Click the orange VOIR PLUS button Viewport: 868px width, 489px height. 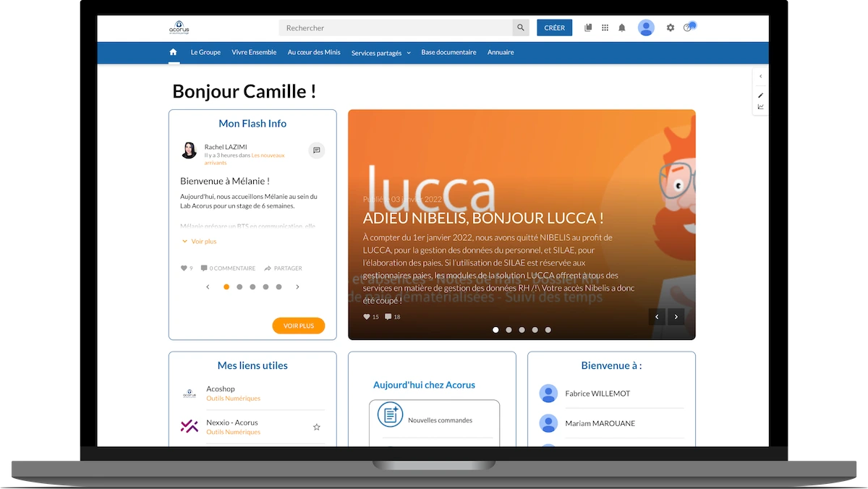click(x=299, y=326)
